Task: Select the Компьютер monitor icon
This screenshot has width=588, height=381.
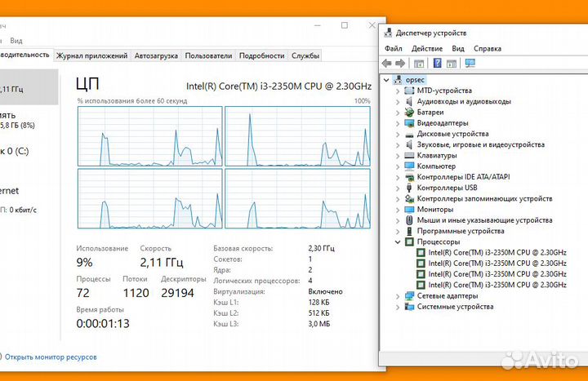Action: coord(409,166)
